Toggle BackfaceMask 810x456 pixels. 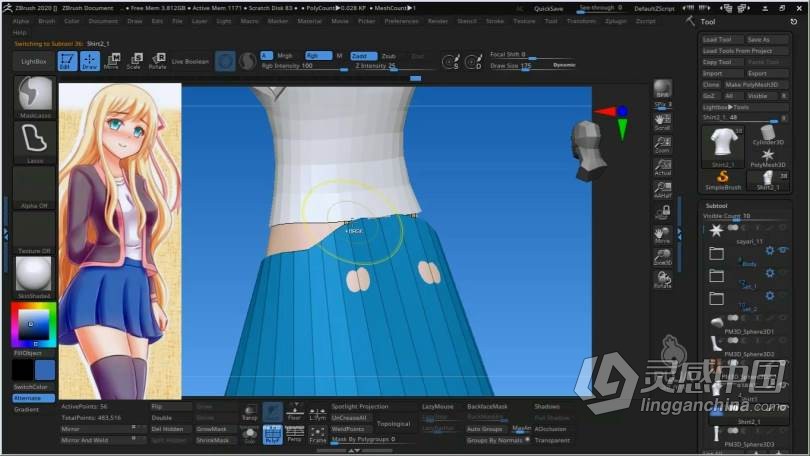click(x=487, y=406)
